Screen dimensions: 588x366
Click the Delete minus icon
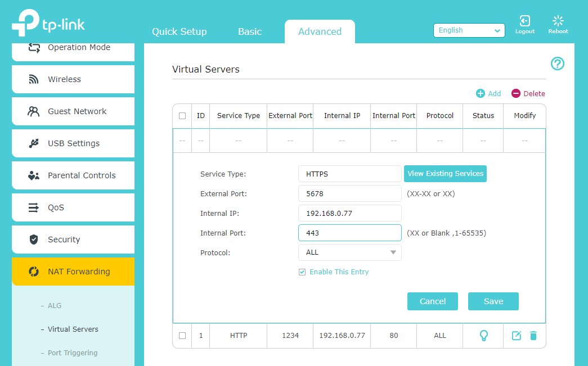click(x=516, y=94)
